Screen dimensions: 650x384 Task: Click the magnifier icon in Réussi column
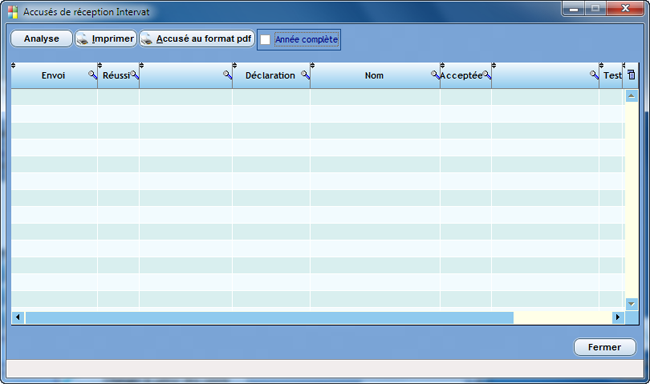coord(135,75)
